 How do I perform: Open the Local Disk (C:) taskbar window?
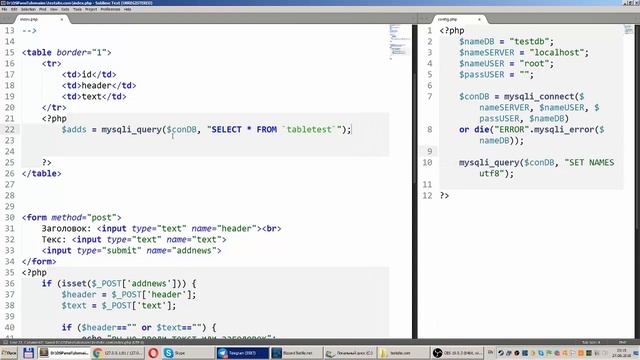click(x=350, y=353)
